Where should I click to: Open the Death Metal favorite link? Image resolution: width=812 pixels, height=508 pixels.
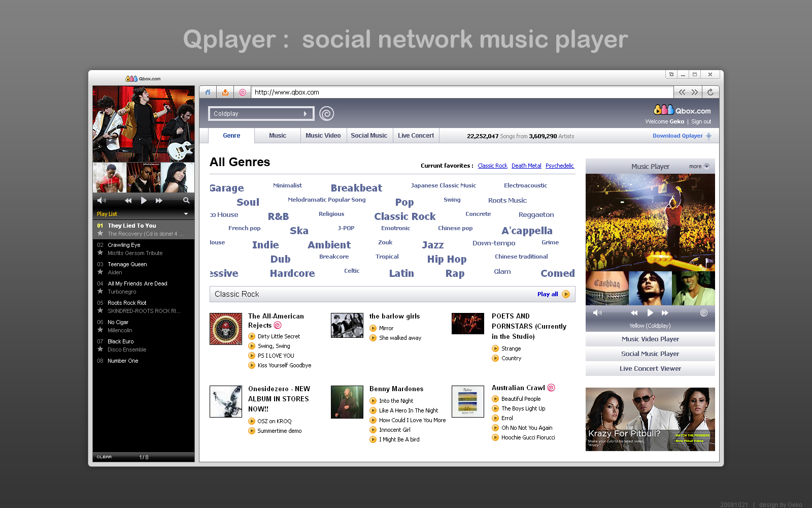point(526,166)
